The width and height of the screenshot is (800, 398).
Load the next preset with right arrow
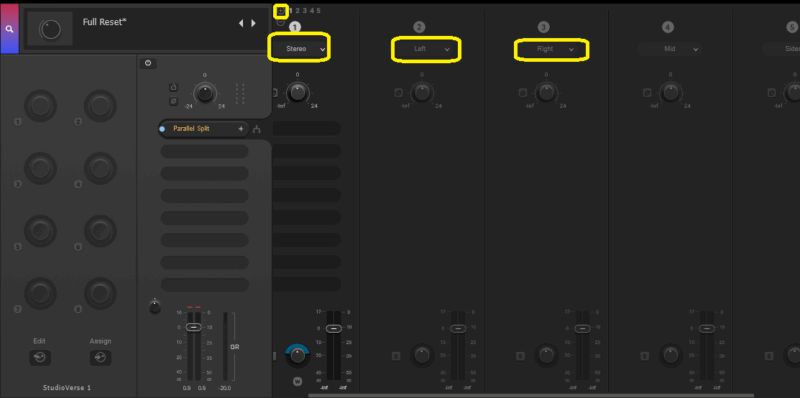click(x=253, y=23)
